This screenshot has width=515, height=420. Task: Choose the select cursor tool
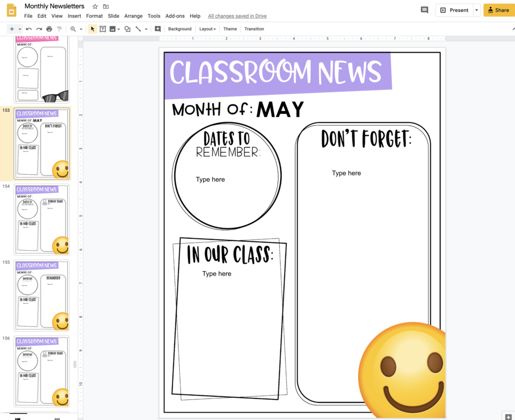click(x=93, y=29)
